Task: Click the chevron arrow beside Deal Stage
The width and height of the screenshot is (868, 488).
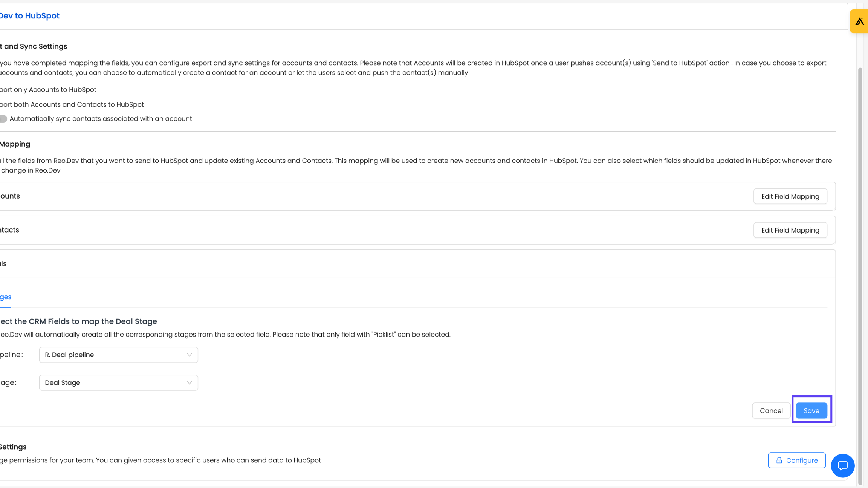Action: tap(189, 382)
